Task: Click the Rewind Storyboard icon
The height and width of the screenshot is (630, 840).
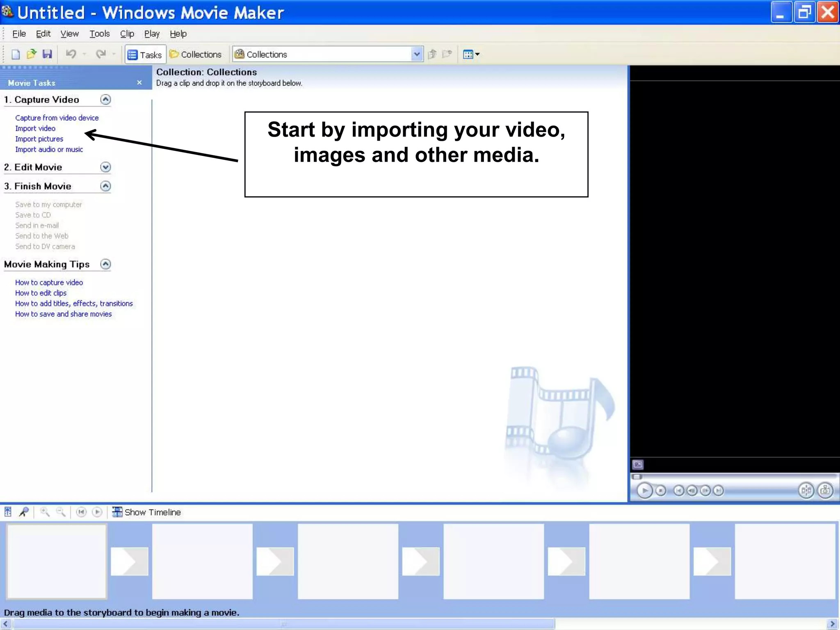Action: [x=81, y=512]
